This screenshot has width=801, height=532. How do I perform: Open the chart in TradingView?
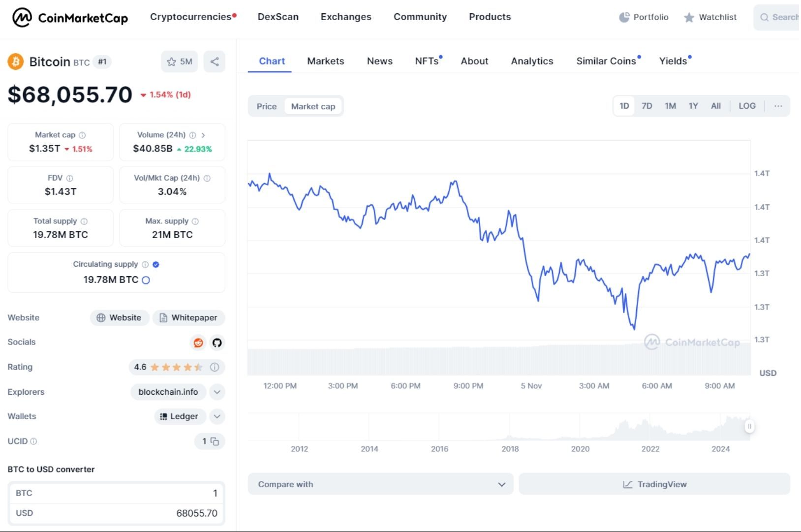[654, 484]
